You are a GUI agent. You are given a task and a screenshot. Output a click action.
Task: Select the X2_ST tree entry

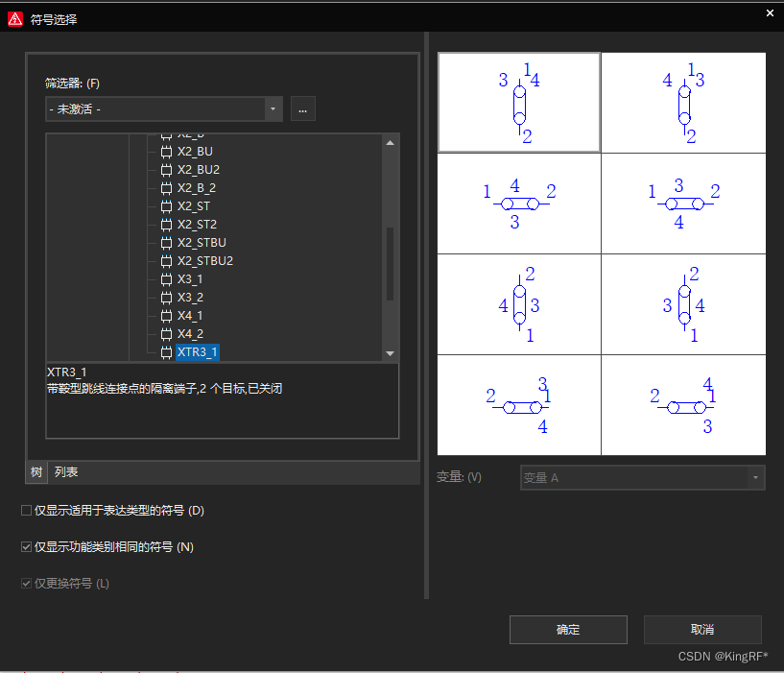point(194,206)
